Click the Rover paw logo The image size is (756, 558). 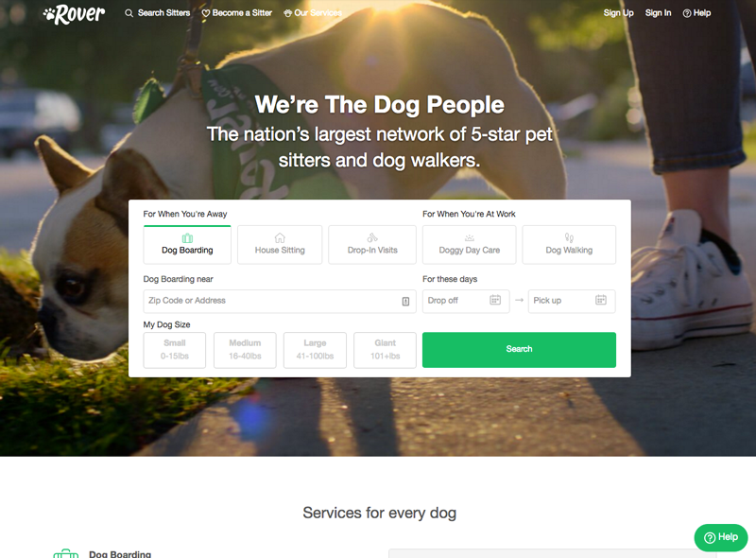pos(74,14)
